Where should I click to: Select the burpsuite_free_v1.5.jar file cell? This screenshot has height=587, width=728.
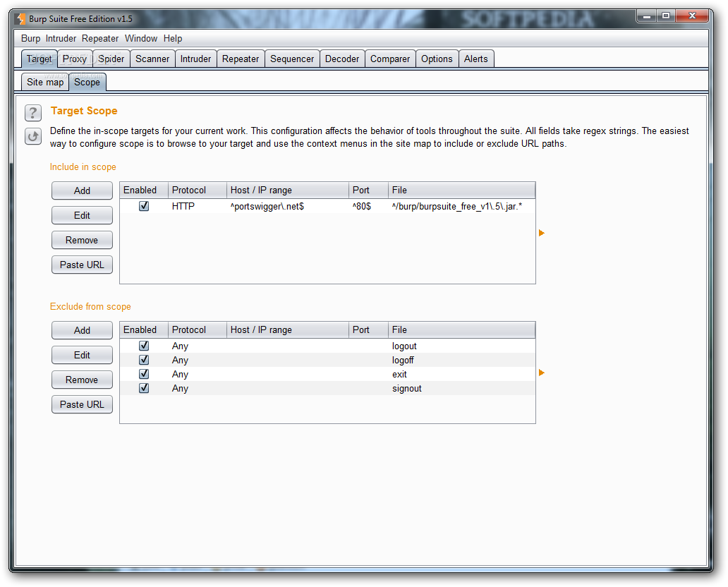[461, 206]
